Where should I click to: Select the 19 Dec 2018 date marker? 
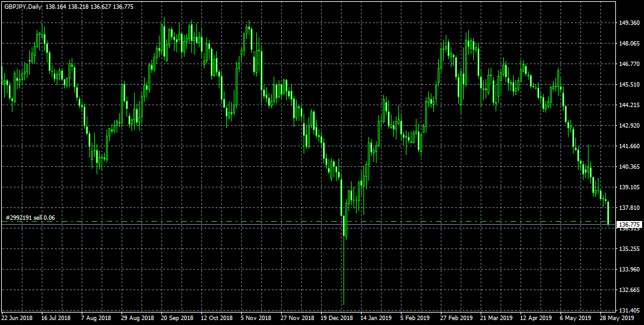coord(336,318)
